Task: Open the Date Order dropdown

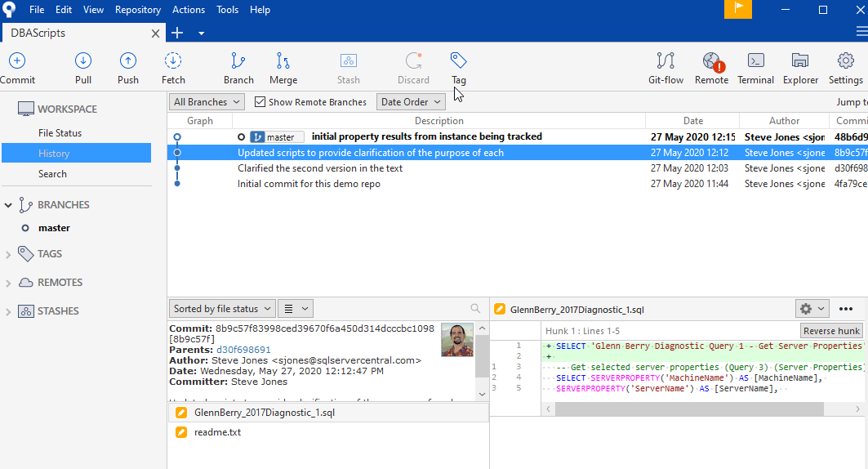Action: [411, 102]
